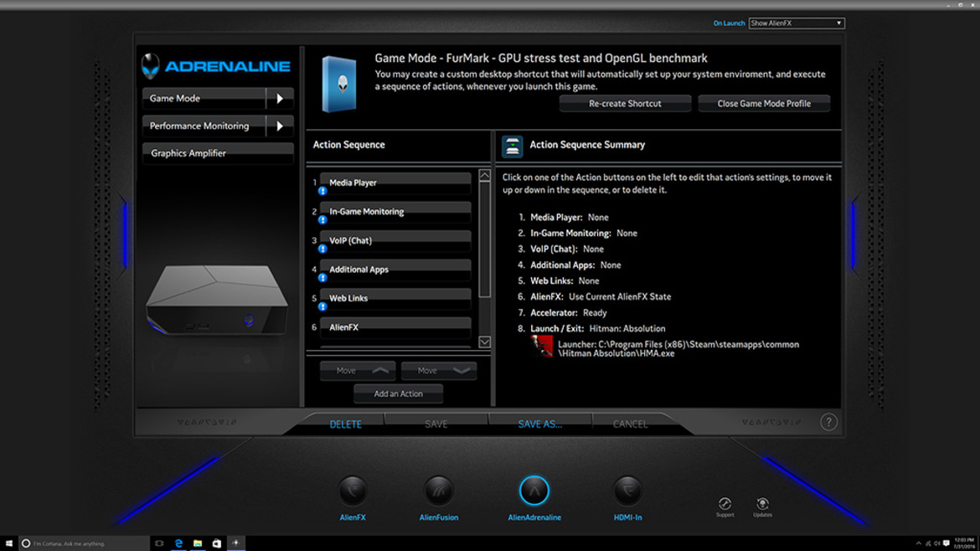Open the Performance Monitoring menu

pyautogui.click(x=204, y=126)
